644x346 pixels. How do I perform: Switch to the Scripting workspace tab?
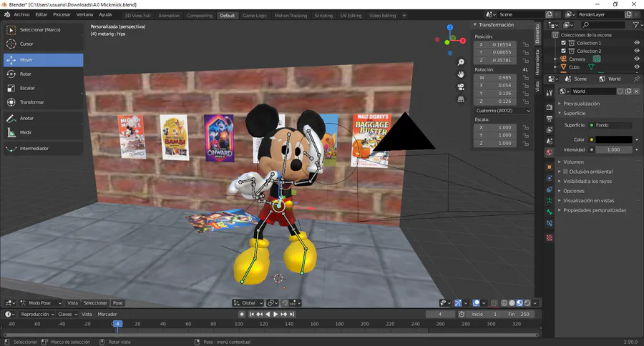tap(323, 16)
